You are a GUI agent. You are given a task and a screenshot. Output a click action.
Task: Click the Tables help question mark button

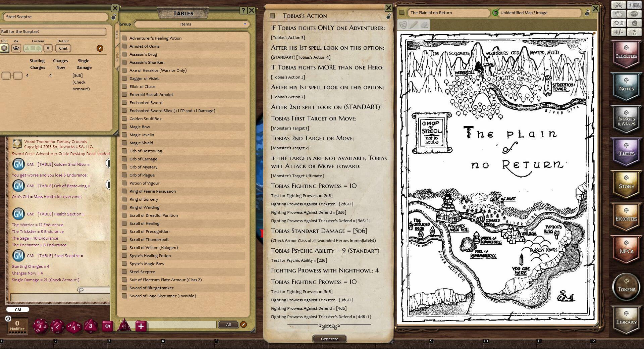click(244, 11)
